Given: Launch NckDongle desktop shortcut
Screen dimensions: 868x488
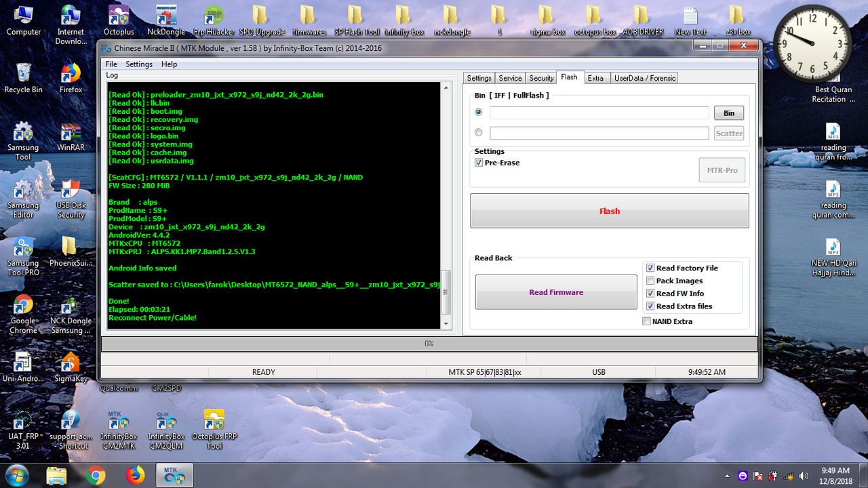Looking at the screenshot, I should 166,20.
